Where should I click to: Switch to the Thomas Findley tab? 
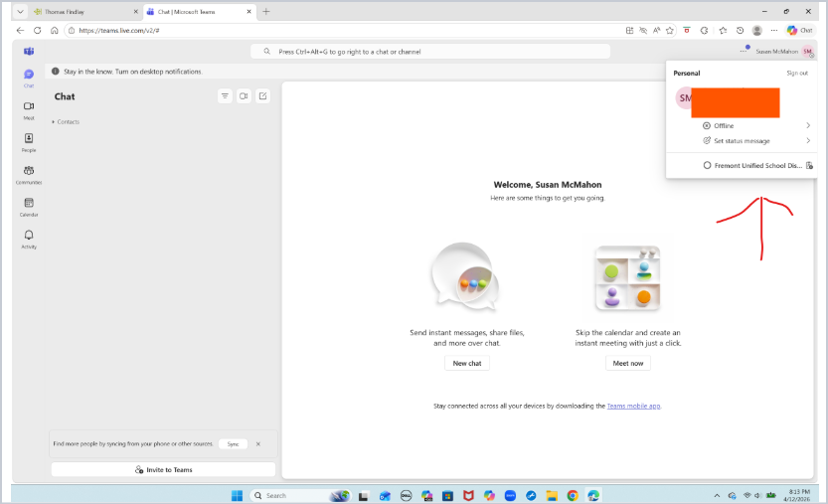click(x=84, y=11)
